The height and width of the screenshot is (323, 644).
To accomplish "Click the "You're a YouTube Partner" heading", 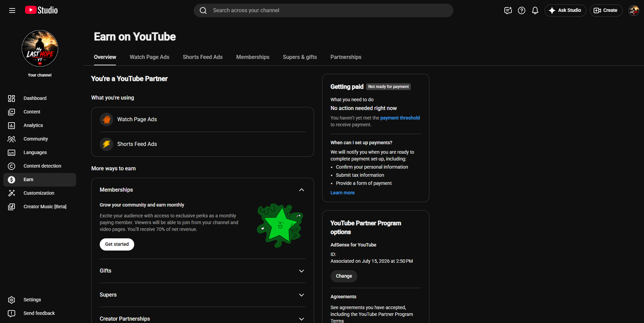I will pyautogui.click(x=129, y=79).
